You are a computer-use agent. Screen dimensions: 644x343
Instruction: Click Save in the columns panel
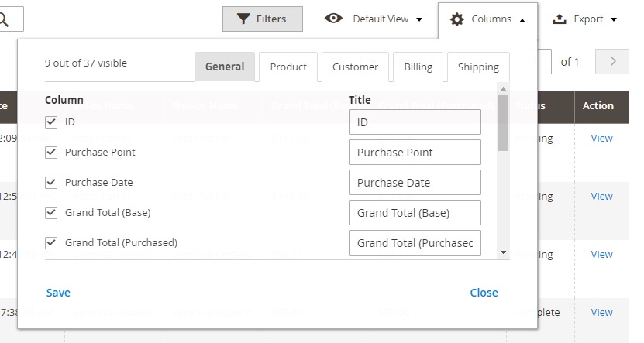[x=58, y=293]
